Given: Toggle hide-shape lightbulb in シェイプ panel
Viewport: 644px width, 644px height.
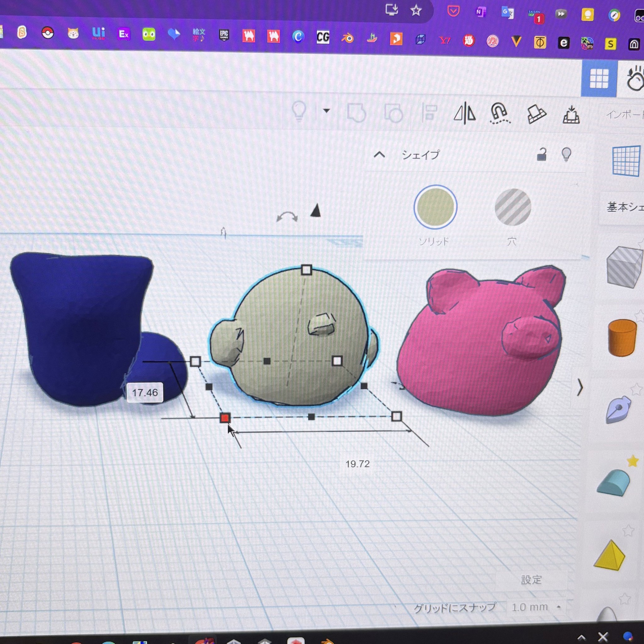Looking at the screenshot, I should pos(566,155).
